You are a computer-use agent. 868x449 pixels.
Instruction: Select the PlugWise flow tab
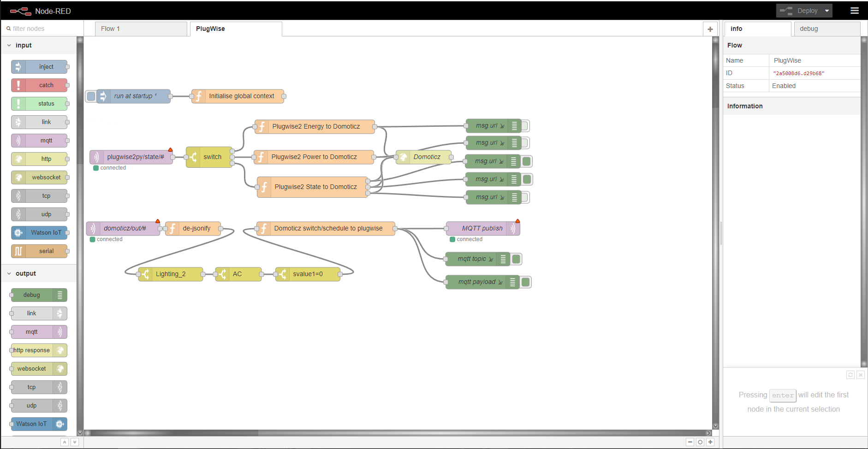236,29
